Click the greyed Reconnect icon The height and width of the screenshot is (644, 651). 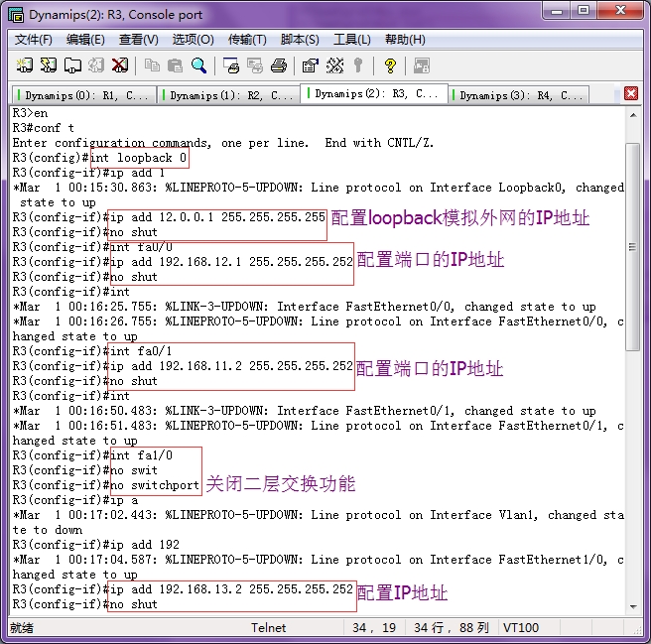[x=96, y=65]
